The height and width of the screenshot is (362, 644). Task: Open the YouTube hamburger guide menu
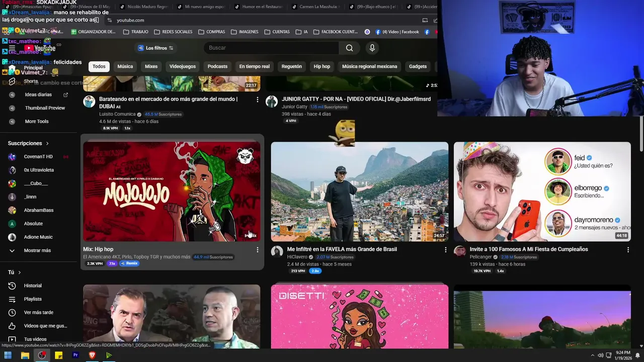(12, 48)
